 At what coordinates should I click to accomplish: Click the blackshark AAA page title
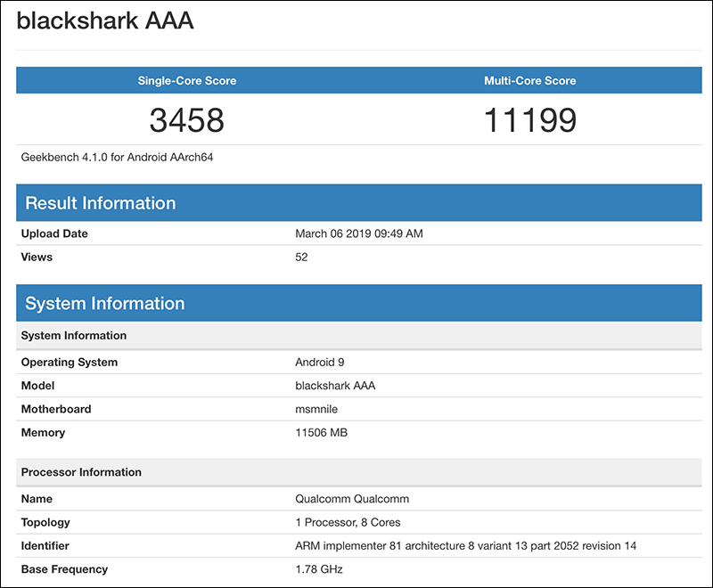(x=105, y=20)
